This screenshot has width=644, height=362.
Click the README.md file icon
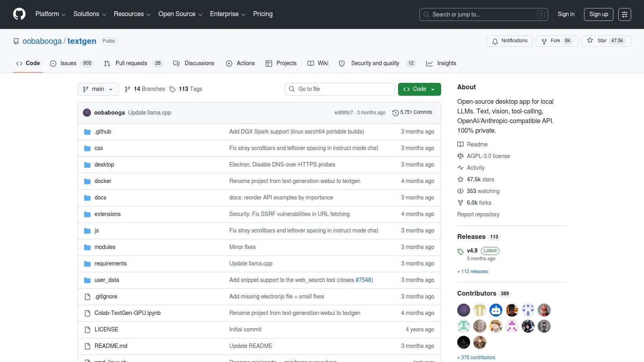[87, 346]
